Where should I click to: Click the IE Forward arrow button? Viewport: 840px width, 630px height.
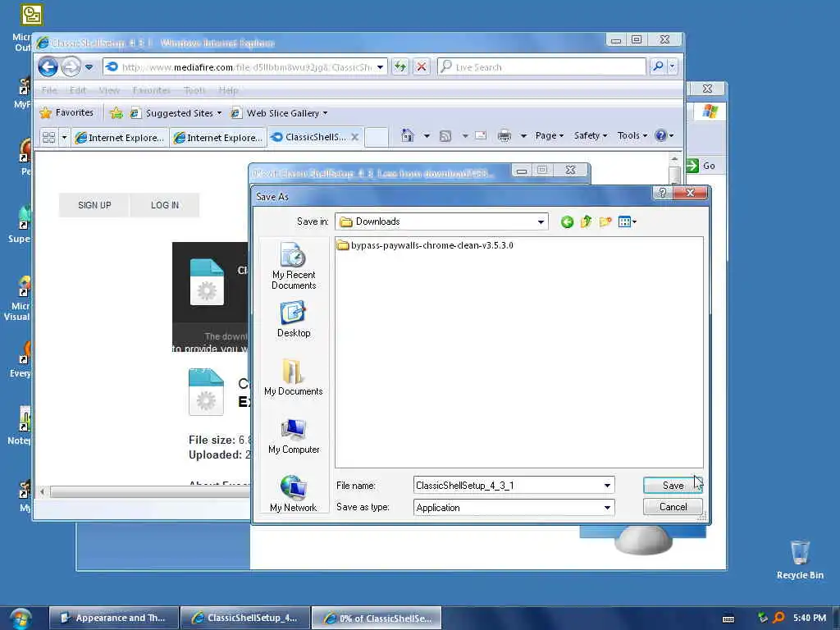[71, 67]
